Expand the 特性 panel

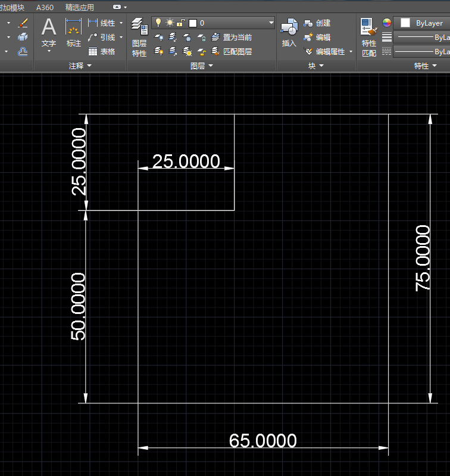[426, 66]
